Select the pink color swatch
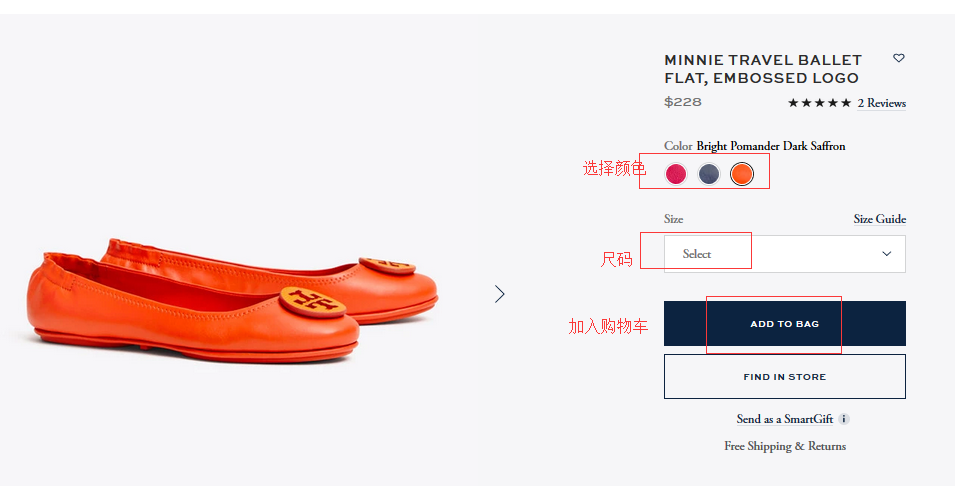 [x=675, y=174]
